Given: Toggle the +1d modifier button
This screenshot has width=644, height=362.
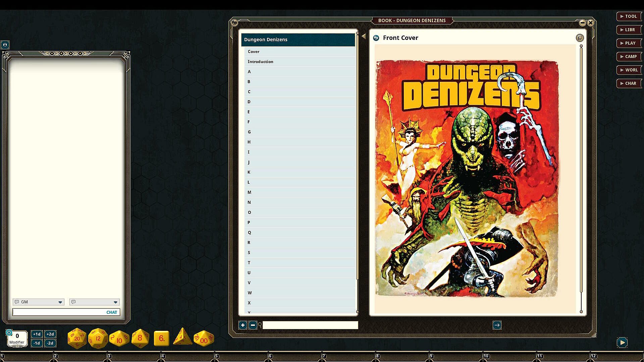Looking at the screenshot, I should [37, 334].
